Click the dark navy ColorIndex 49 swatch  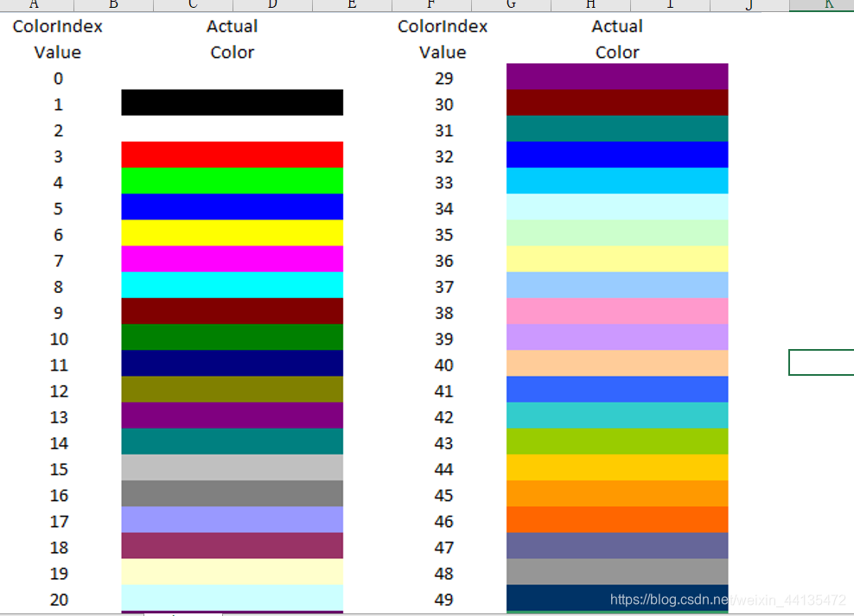point(617,598)
